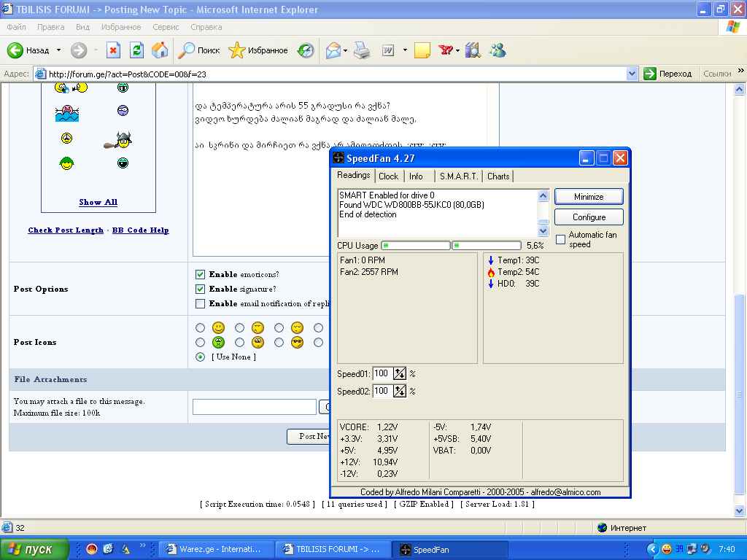Click the Переход go button

(x=667, y=74)
